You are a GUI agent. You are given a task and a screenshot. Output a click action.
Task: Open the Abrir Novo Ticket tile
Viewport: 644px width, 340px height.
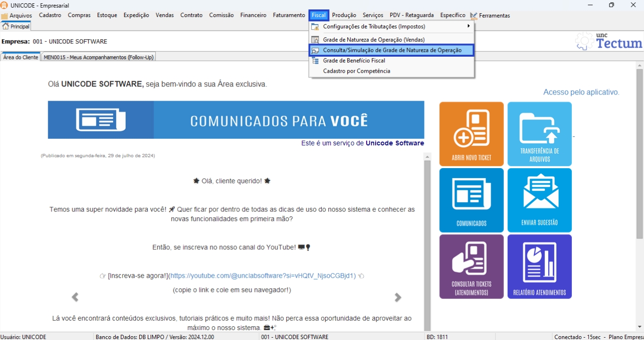[471, 134]
